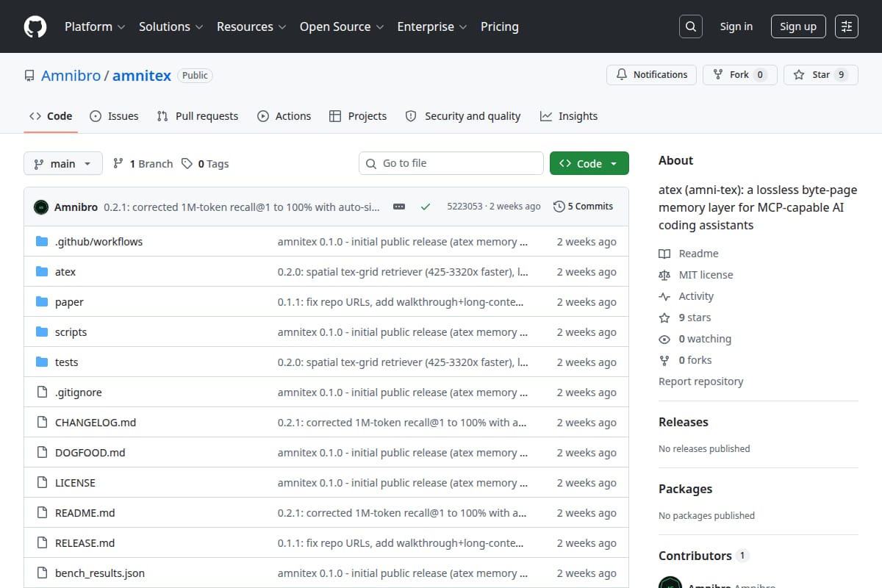Image resolution: width=882 pixels, height=588 pixels.
Task: Click the fork icon next to 0 forks
Action: click(664, 360)
